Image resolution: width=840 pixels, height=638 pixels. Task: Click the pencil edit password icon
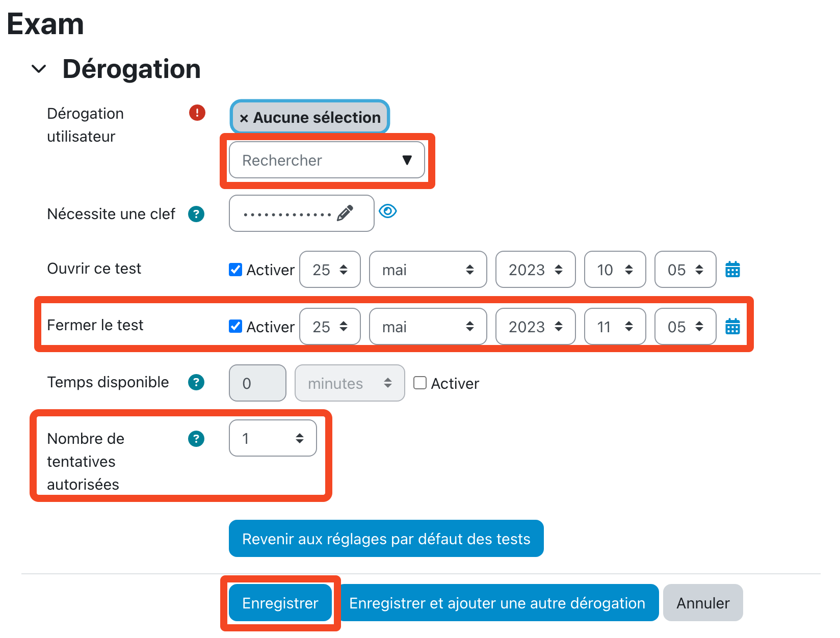point(345,213)
